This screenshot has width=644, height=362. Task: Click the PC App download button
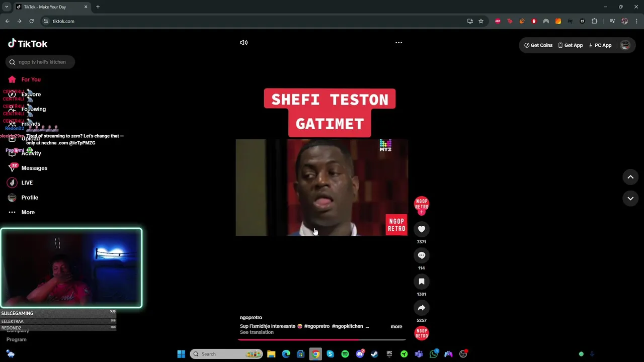[x=600, y=45]
